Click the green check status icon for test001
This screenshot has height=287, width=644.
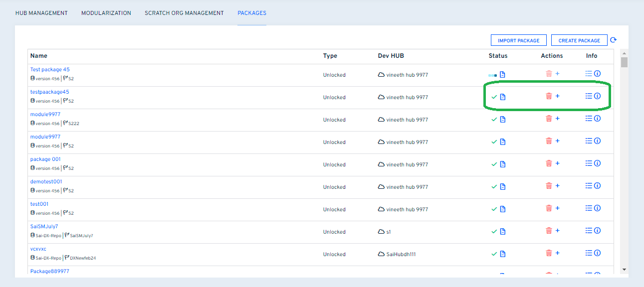click(x=494, y=208)
